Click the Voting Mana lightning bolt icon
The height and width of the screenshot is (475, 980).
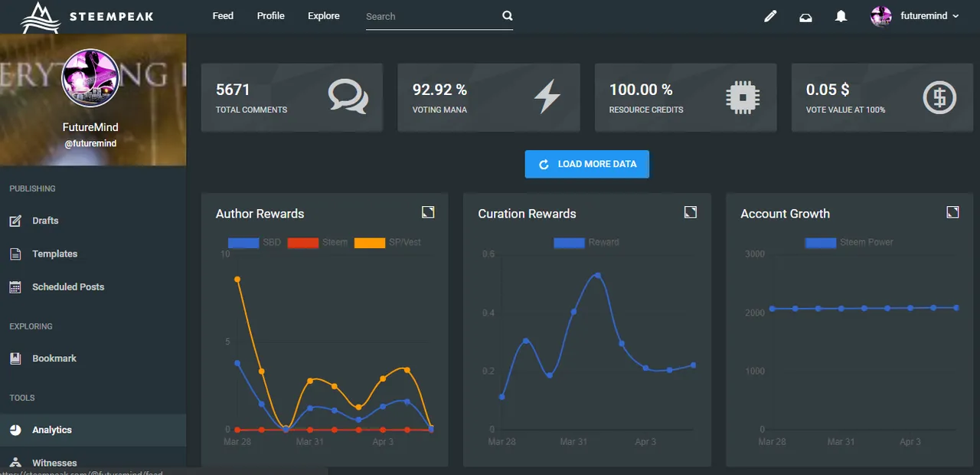(x=547, y=97)
